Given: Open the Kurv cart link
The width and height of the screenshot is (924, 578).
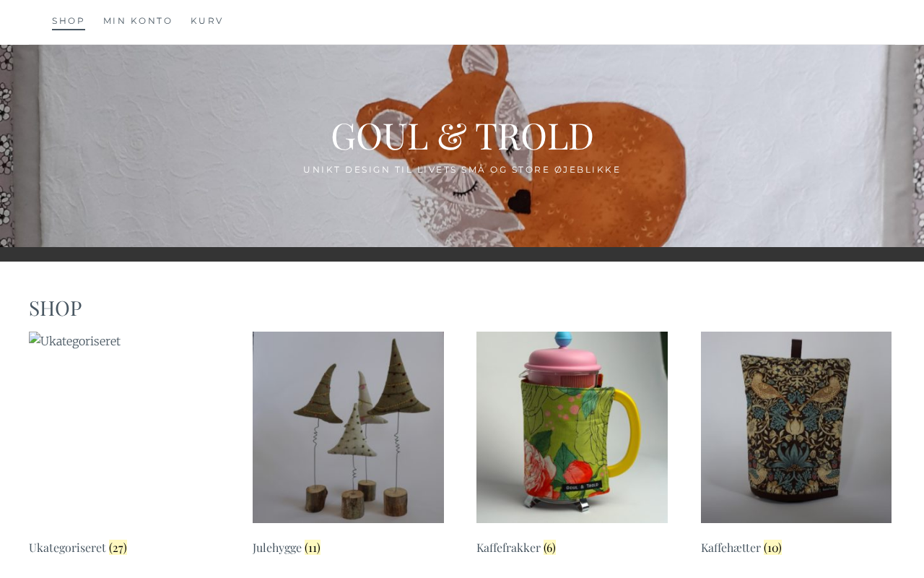Looking at the screenshot, I should 207,21.
